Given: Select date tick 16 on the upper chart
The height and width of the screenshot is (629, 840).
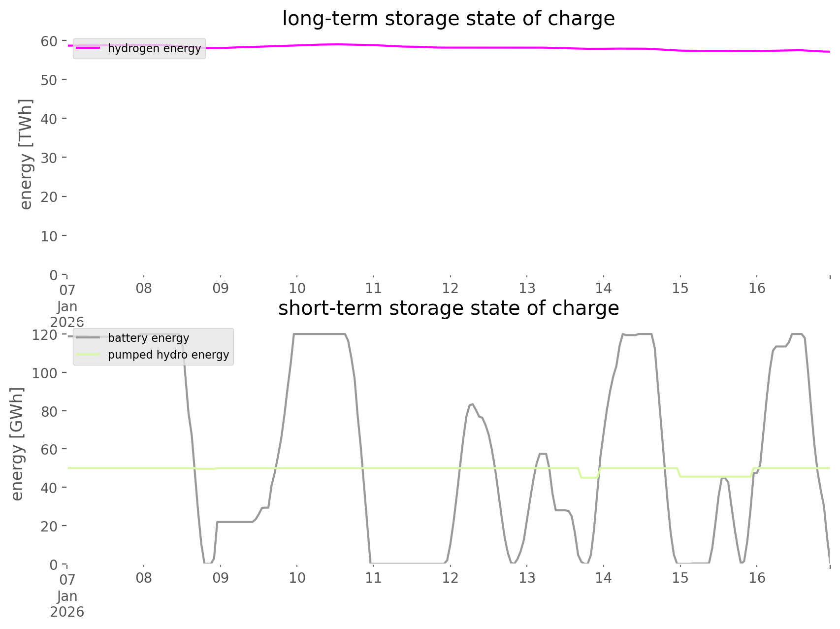Looking at the screenshot, I should (757, 288).
